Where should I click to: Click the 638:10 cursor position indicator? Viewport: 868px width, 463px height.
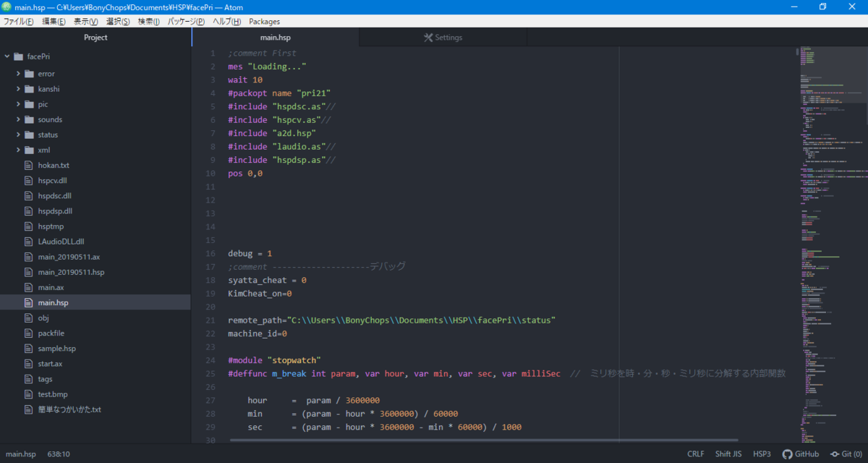58,454
